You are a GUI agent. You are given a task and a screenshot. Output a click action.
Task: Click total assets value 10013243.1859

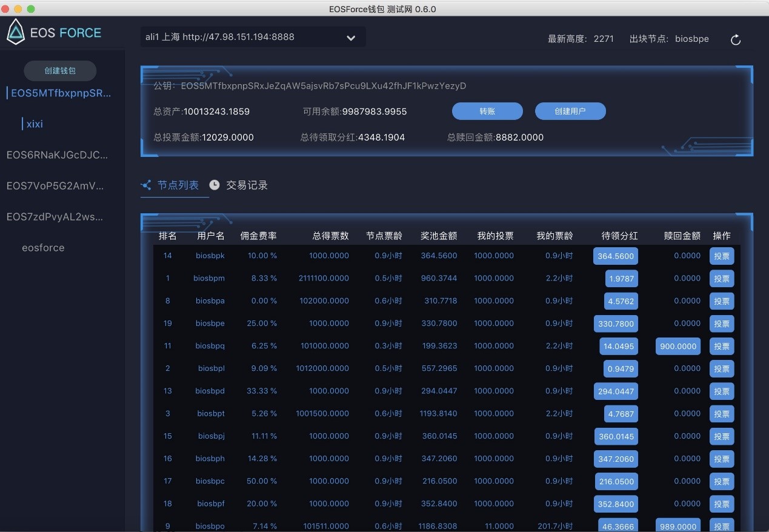click(x=216, y=111)
